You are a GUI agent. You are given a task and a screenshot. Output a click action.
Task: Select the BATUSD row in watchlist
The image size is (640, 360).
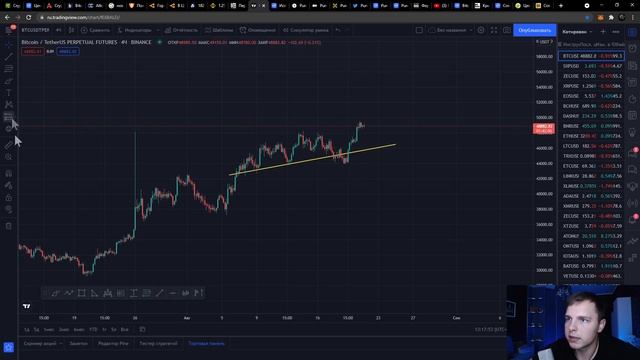[x=591, y=266]
